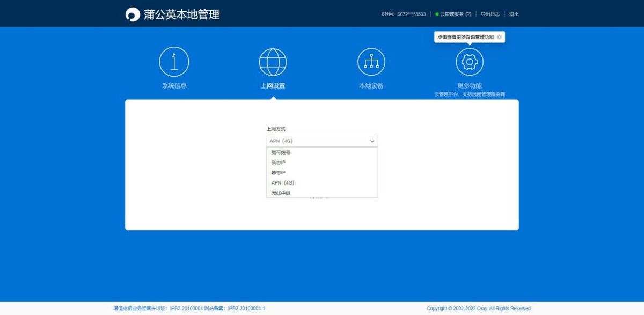The height and width of the screenshot is (315, 644).
Task: Click the 退出 logout link
Action: (514, 14)
